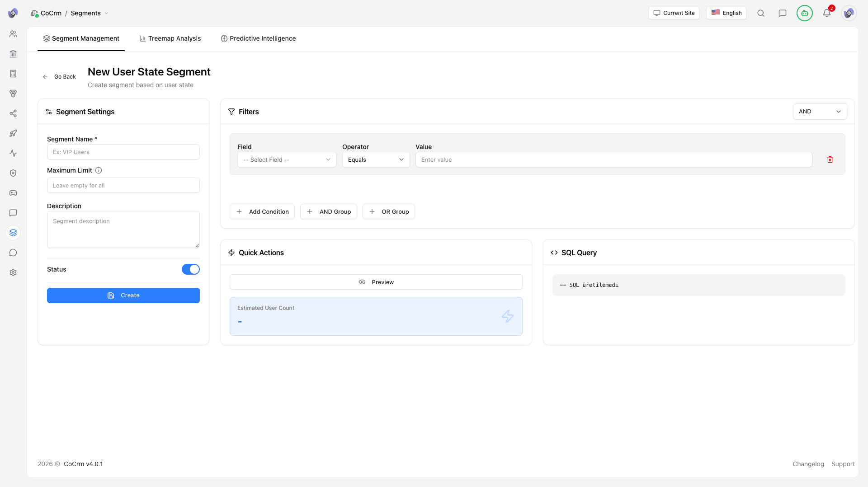Select the Rocket icon in the sidebar
This screenshot has width=868, height=487.
(x=13, y=133)
